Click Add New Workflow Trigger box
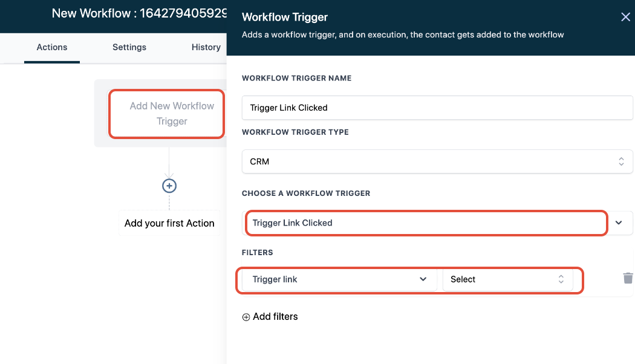This screenshot has height=364, width=635. click(x=166, y=114)
